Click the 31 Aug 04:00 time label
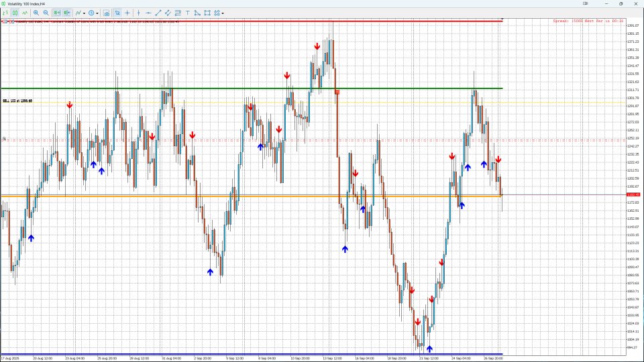 (x=171, y=358)
